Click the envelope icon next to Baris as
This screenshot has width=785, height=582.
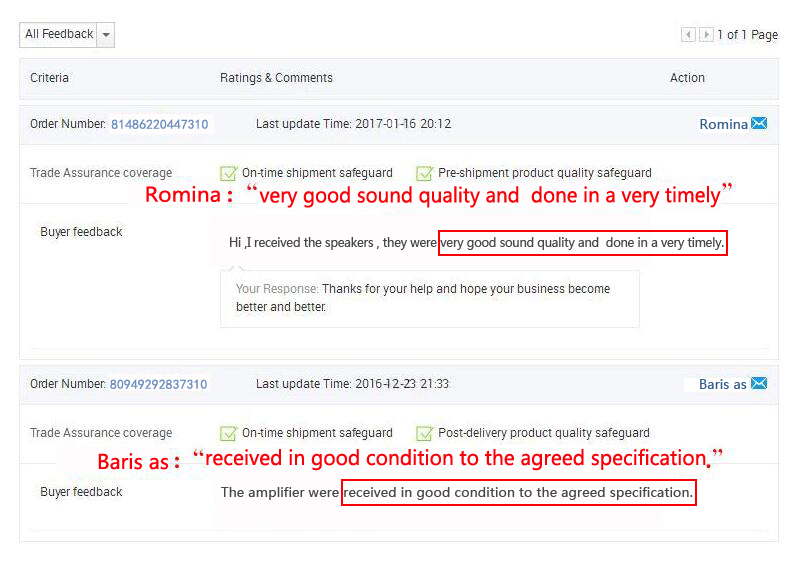tap(759, 384)
